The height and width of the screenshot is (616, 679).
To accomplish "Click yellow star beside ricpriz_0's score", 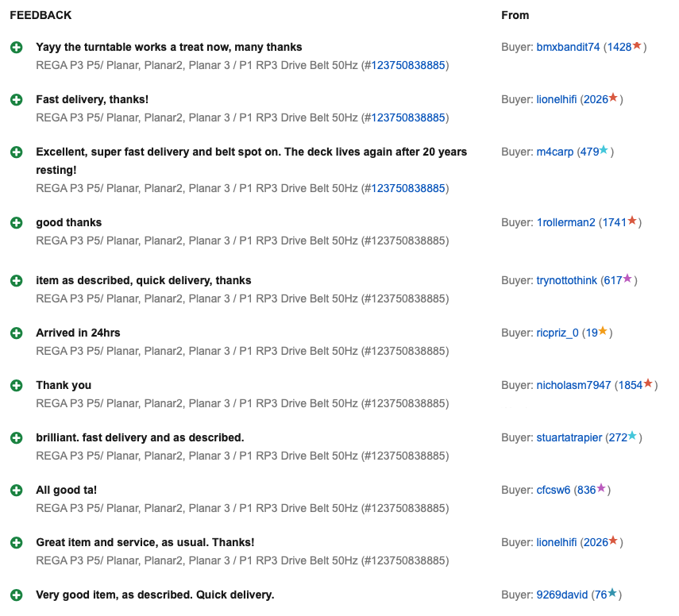I will 603,332.
